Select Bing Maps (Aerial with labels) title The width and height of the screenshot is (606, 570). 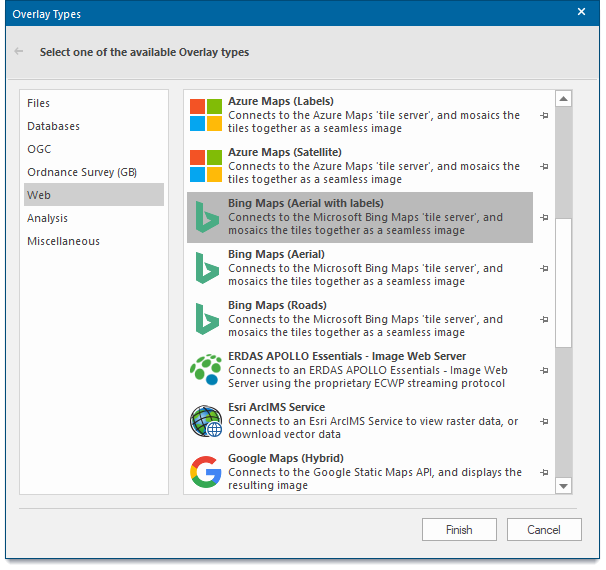tap(306, 203)
